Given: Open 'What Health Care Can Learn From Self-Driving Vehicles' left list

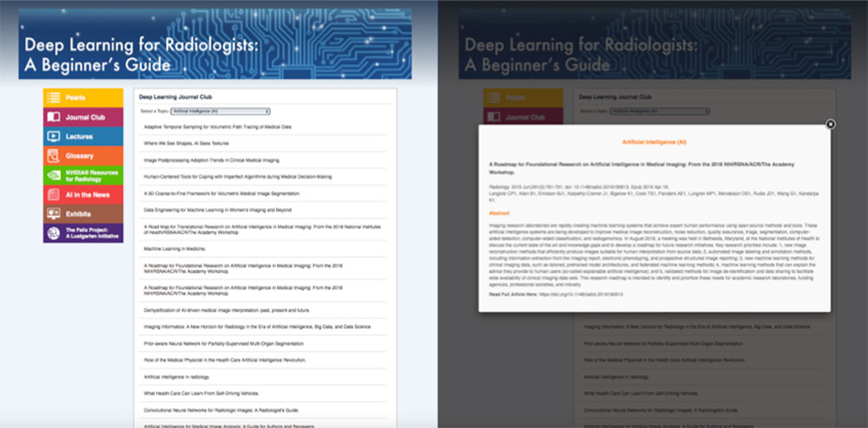Looking at the screenshot, I should [x=201, y=393].
